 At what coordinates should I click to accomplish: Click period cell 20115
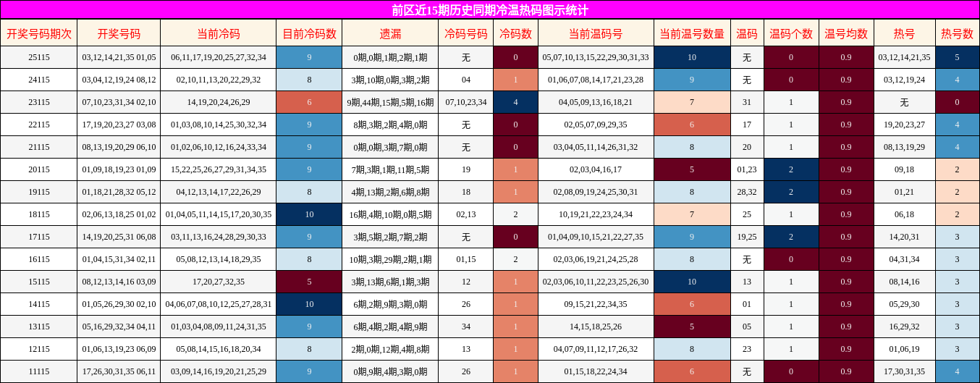[x=39, y=169]
